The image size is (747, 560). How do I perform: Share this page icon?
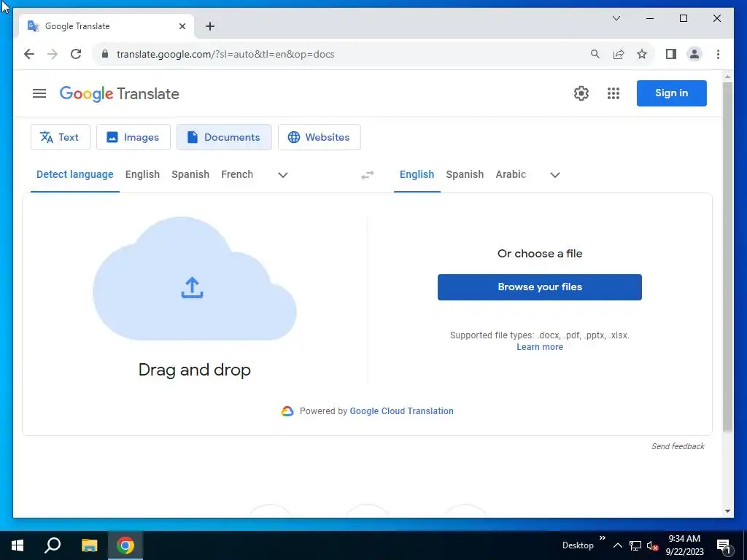[x=619, y=54]
